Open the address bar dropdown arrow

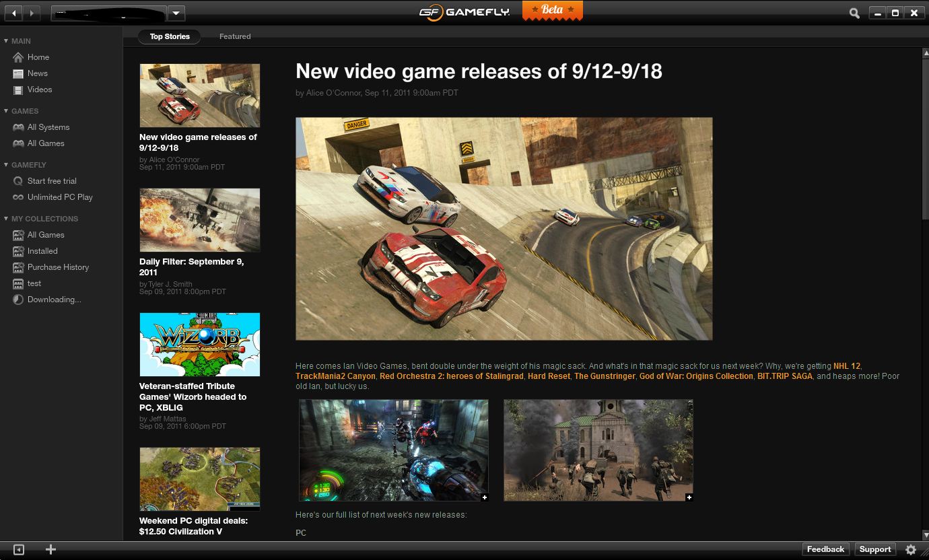tap(176, 12)
